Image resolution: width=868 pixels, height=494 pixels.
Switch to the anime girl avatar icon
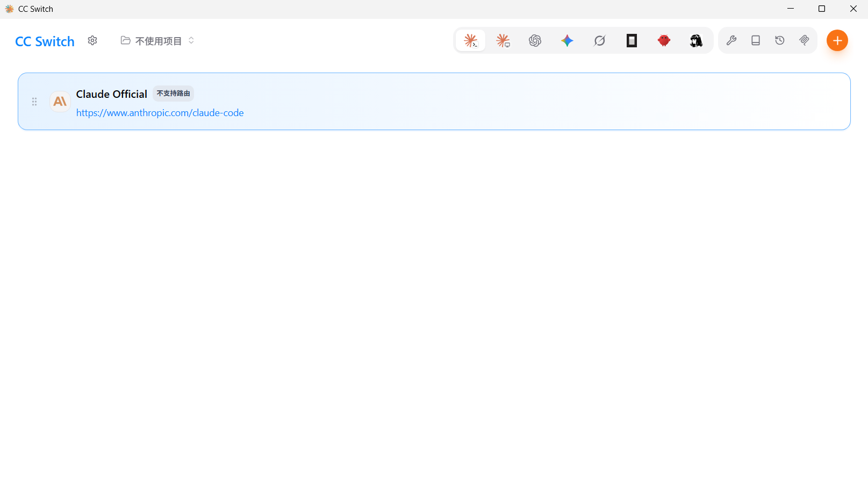click(x=696, y=40)
